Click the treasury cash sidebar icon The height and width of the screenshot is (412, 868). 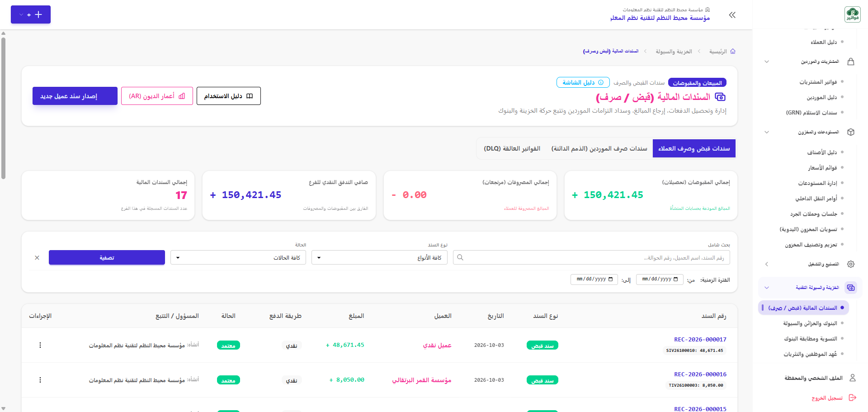coord(851,288)
